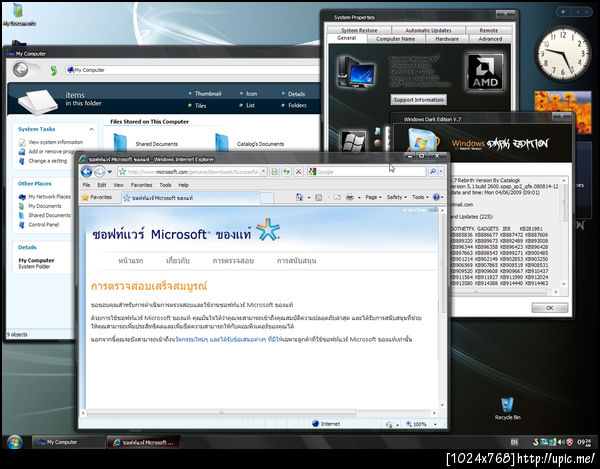Viewport: 600px width, 469px height.
Task: Click the IE forward navigation button
Action: coord(99,172)
